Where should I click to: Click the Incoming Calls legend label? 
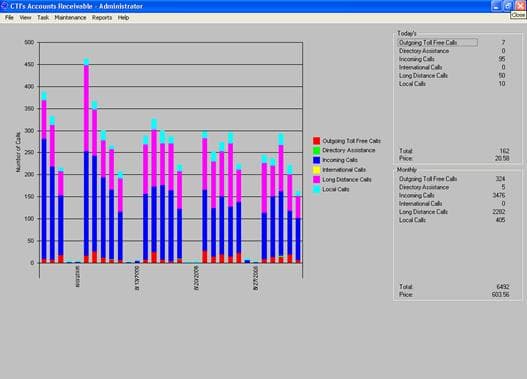(340, 160)
